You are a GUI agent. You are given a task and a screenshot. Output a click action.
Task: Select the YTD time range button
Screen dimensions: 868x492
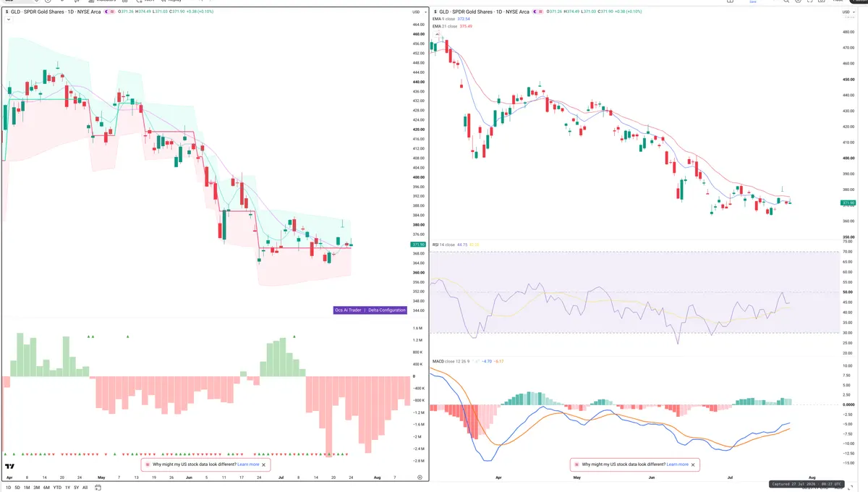[x=57, y=488]
